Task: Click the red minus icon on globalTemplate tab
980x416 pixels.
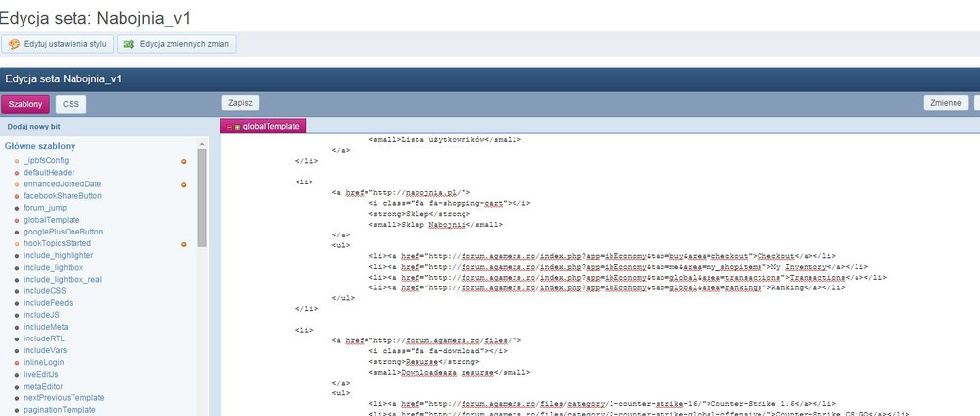Action: (228, 127)
